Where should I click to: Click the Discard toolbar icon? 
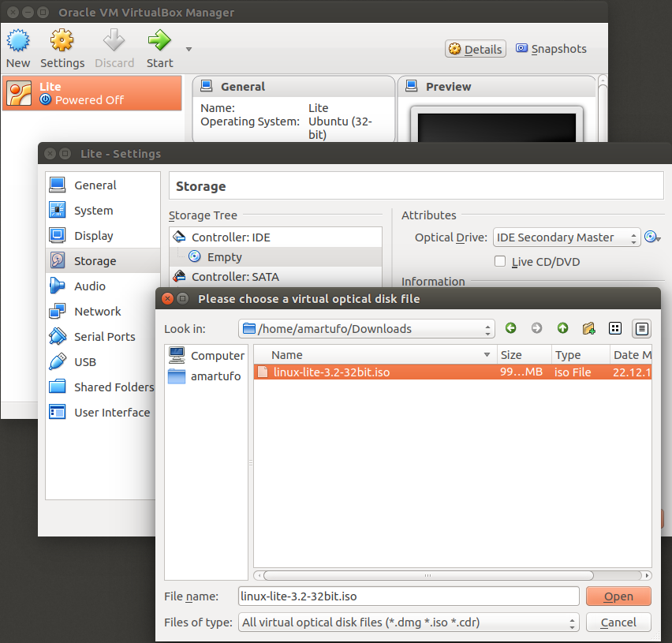click(114, 48)
